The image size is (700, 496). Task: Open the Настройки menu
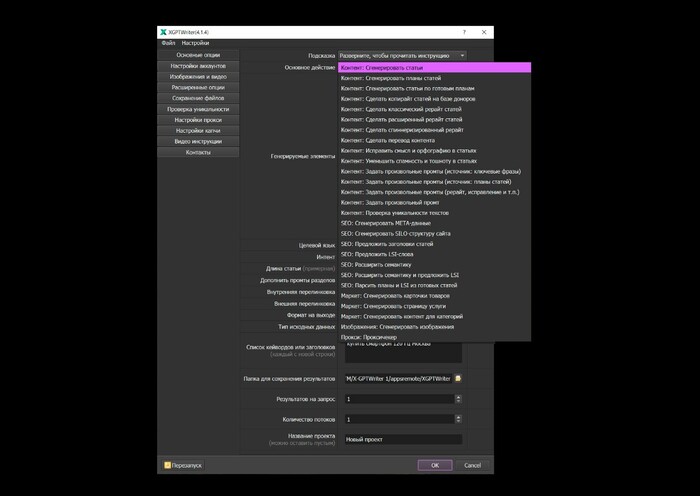(195, 43)
